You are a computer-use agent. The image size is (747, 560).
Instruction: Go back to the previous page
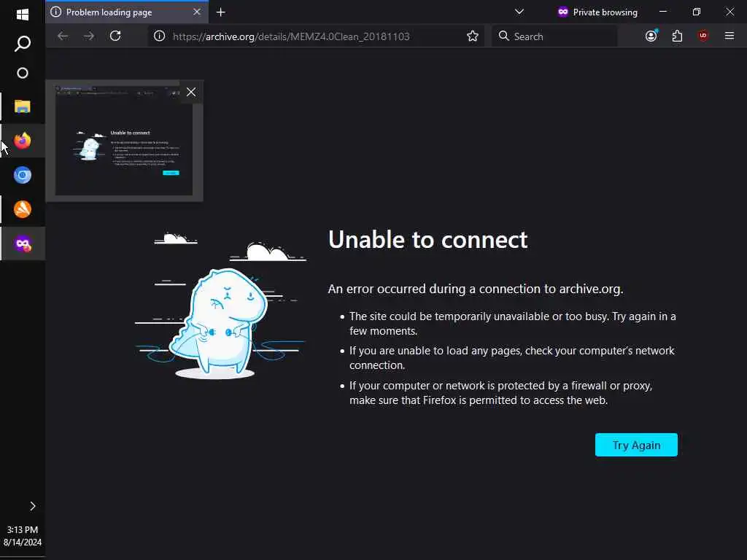point(63,36)
